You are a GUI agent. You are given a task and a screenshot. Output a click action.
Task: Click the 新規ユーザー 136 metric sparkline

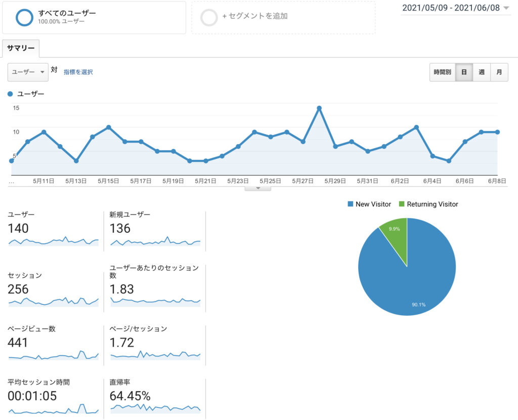point(155,241)
